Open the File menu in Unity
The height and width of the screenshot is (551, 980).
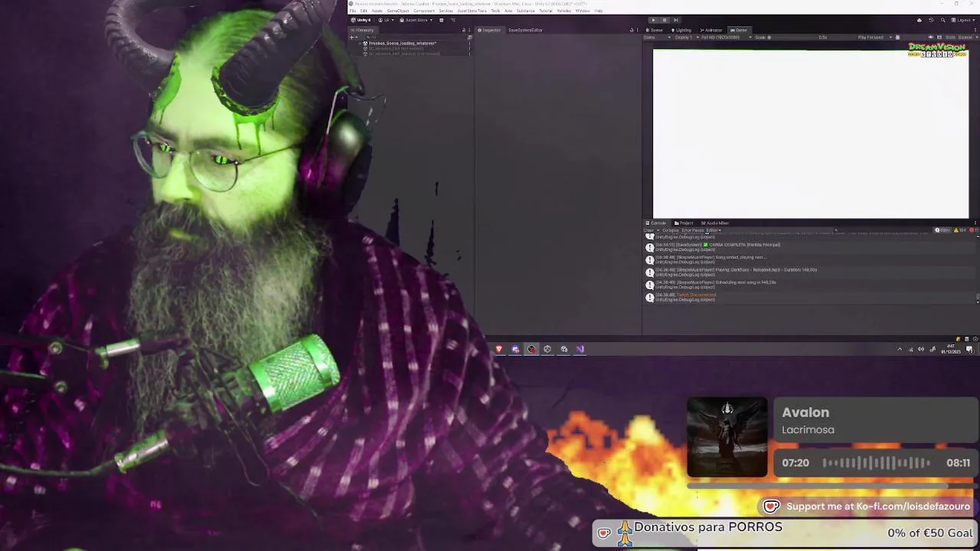tap(353, 11)
